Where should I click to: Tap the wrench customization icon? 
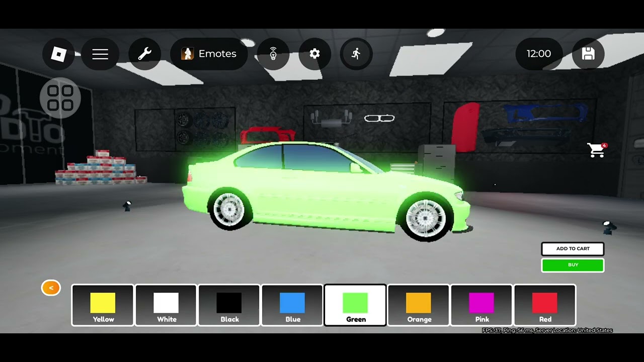click(145, 54)
